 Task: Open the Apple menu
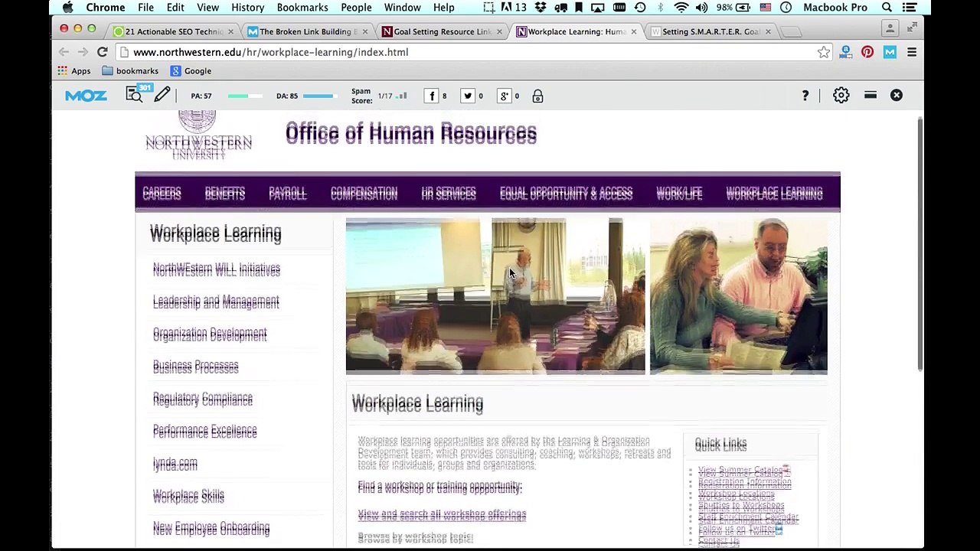(67, 8)
